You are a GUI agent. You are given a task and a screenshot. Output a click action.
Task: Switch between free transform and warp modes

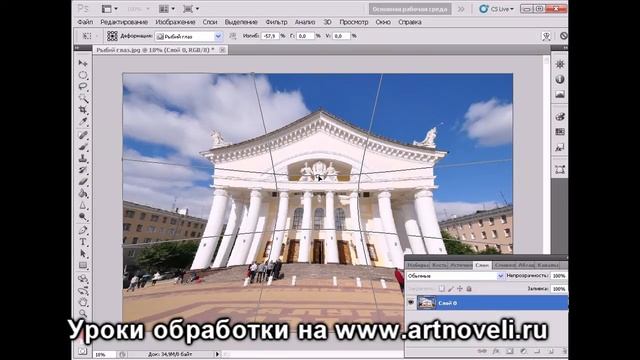(546, 36)
